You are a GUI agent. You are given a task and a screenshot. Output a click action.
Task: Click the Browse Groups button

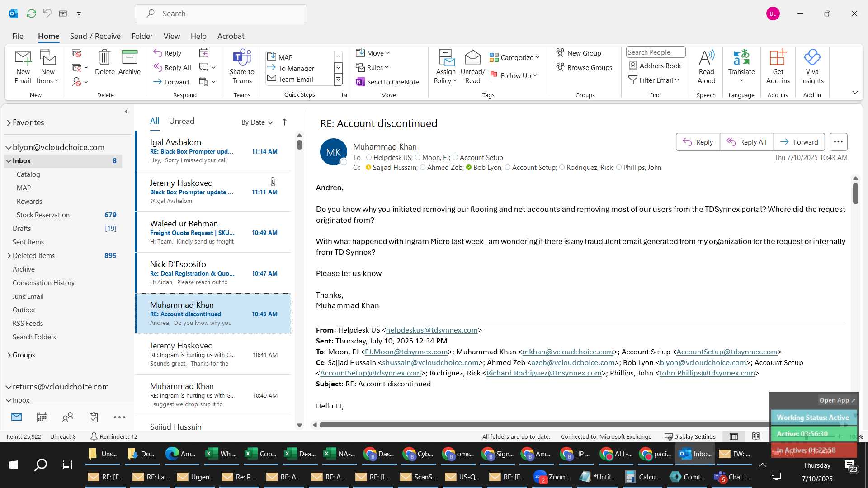[584, 68]
